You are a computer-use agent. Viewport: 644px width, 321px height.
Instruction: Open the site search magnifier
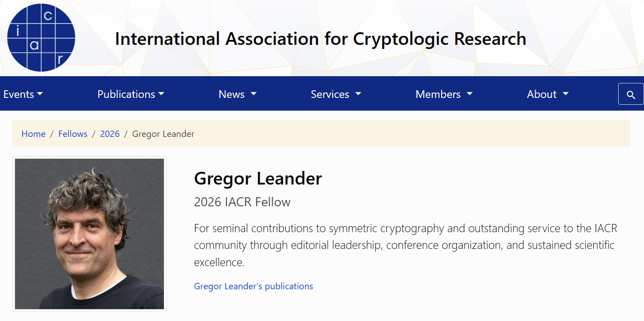pyautogui.click(x=631, y=94)
